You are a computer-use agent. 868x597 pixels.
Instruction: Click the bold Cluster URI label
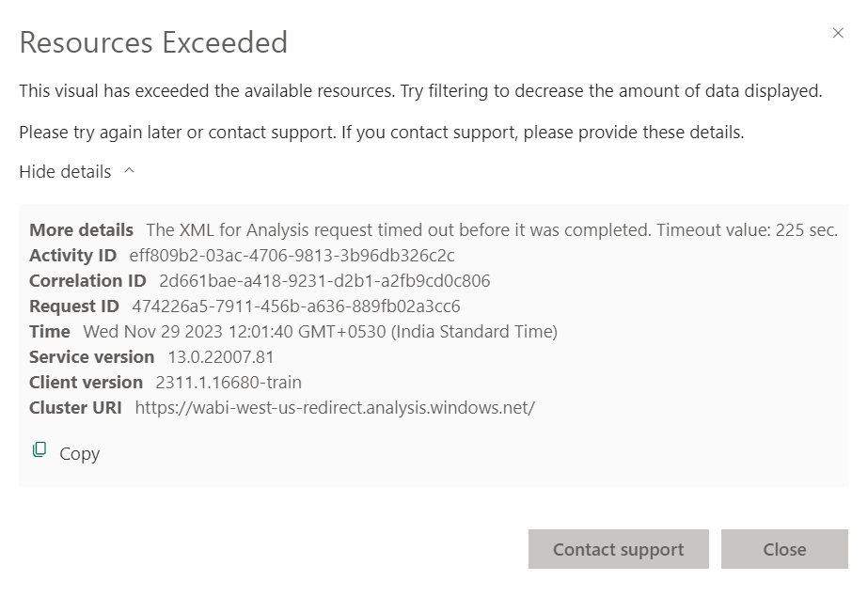(76, 407)
